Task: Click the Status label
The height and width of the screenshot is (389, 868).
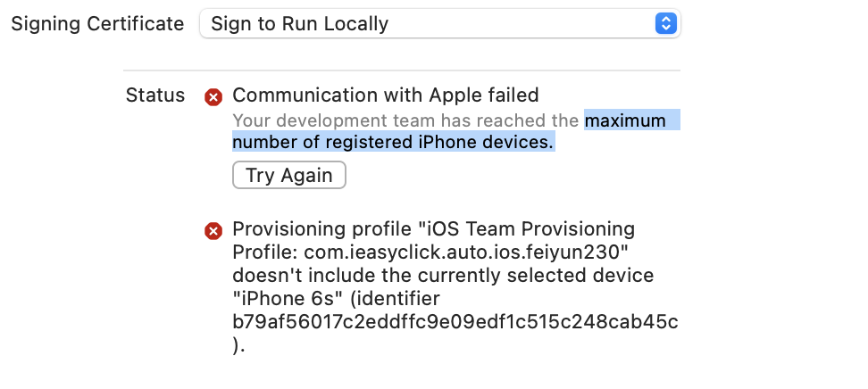Action: point(155,95)
